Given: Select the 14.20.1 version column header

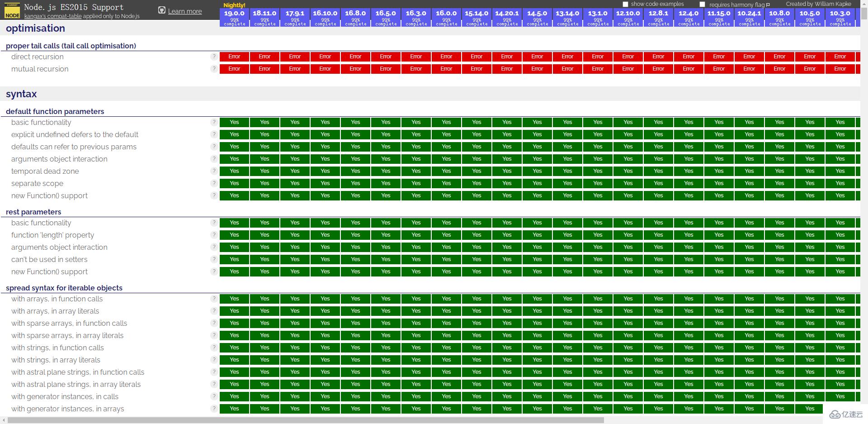Looking at the screenshot, I should (x=507, y=17).
